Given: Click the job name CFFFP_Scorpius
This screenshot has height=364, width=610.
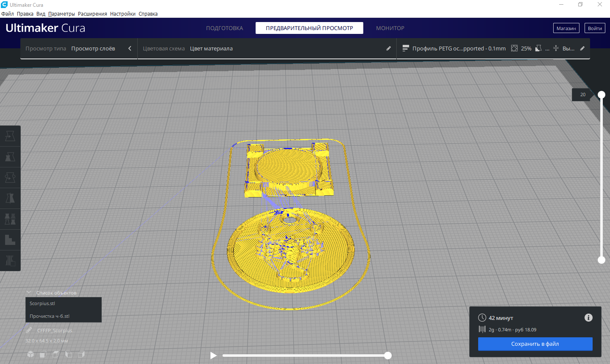Looking at the screenshot, I should [55, 330].
